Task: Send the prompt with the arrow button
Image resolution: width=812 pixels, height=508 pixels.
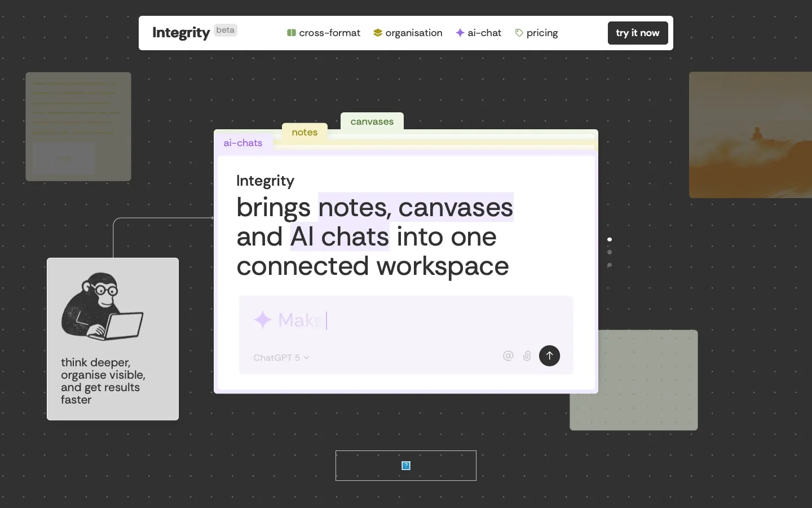Action: pyautogui.click(x=549, y=356)
